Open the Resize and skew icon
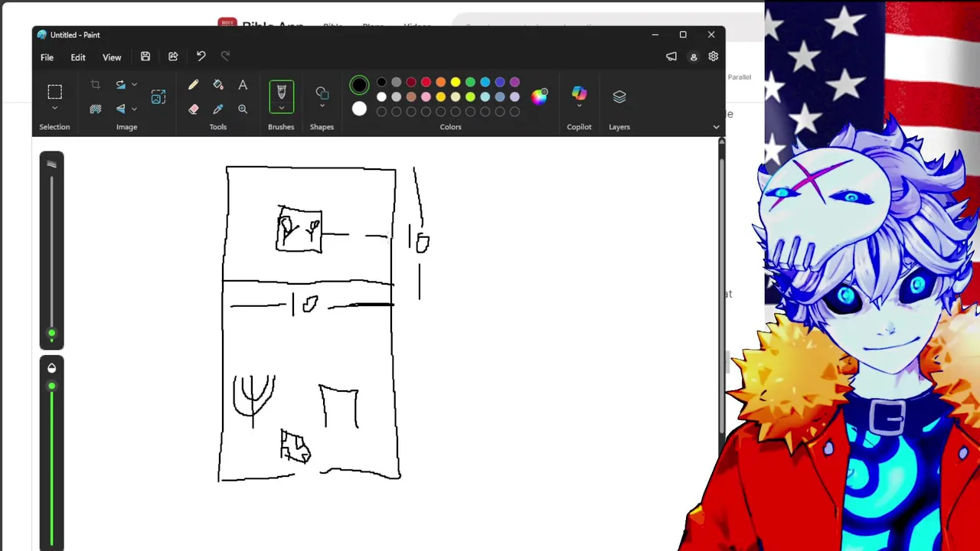 coord(158,96)
